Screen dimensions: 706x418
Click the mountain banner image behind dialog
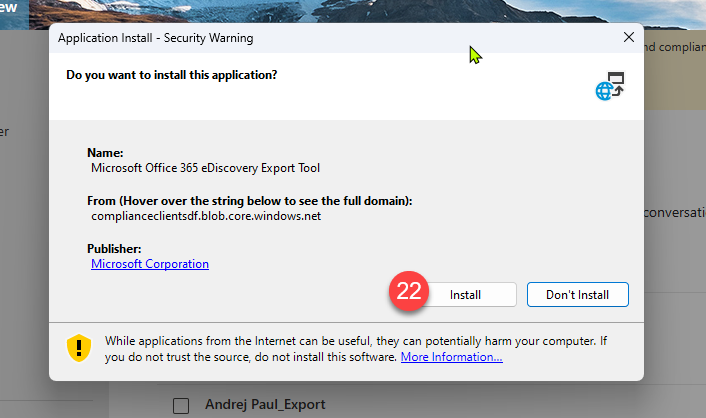click(350, 10)
